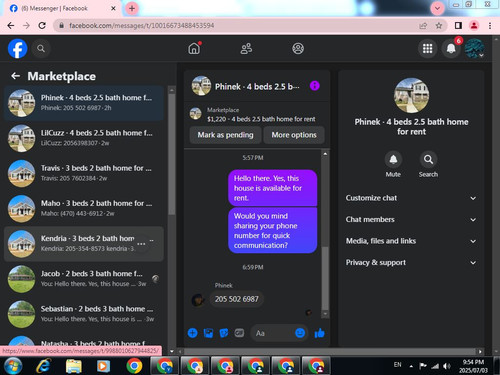Open the notifications bell with badge 6
500x375 pixels.
pos(451,49)
